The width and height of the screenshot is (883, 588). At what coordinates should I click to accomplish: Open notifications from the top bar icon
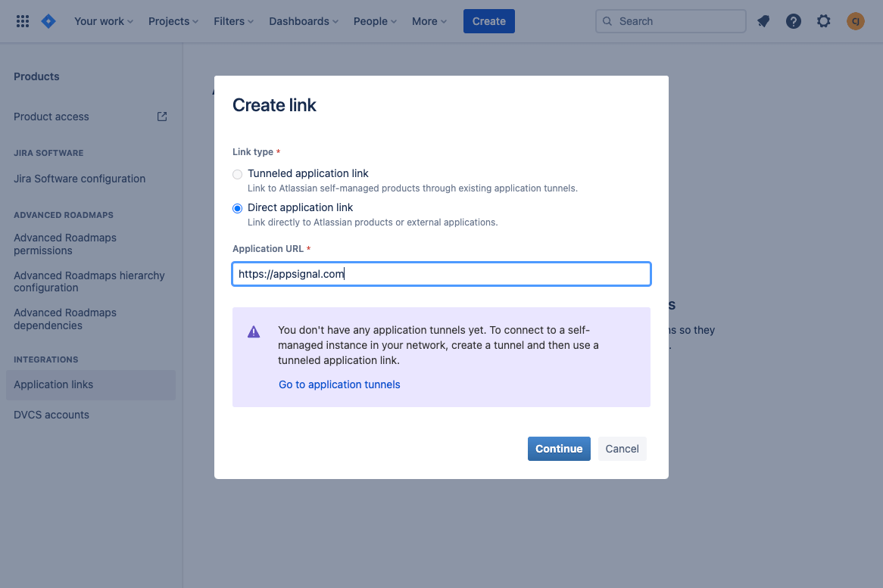(763, 21)
